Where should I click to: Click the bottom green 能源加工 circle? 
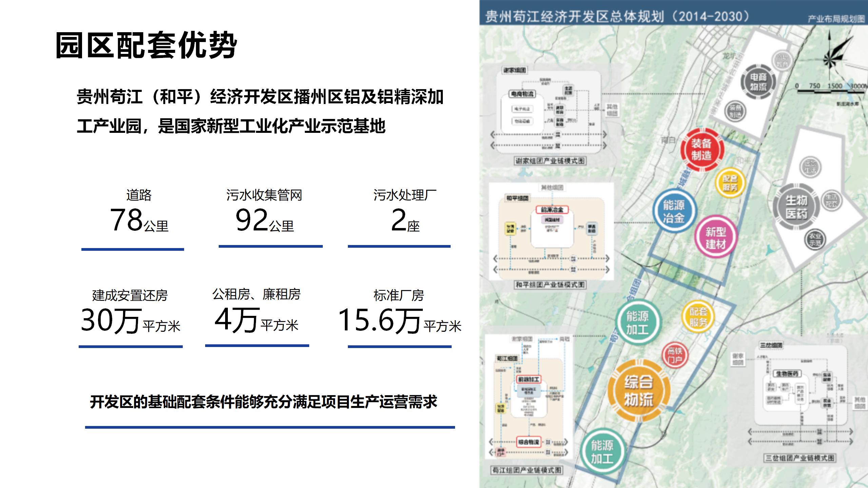click(602, 452)
